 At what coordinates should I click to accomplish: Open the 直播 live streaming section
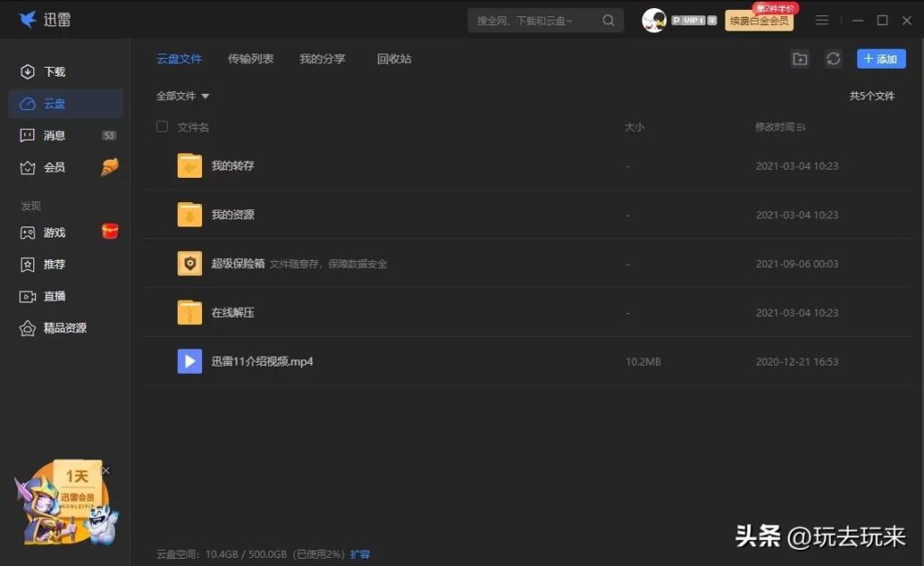(x=51, y=296)
